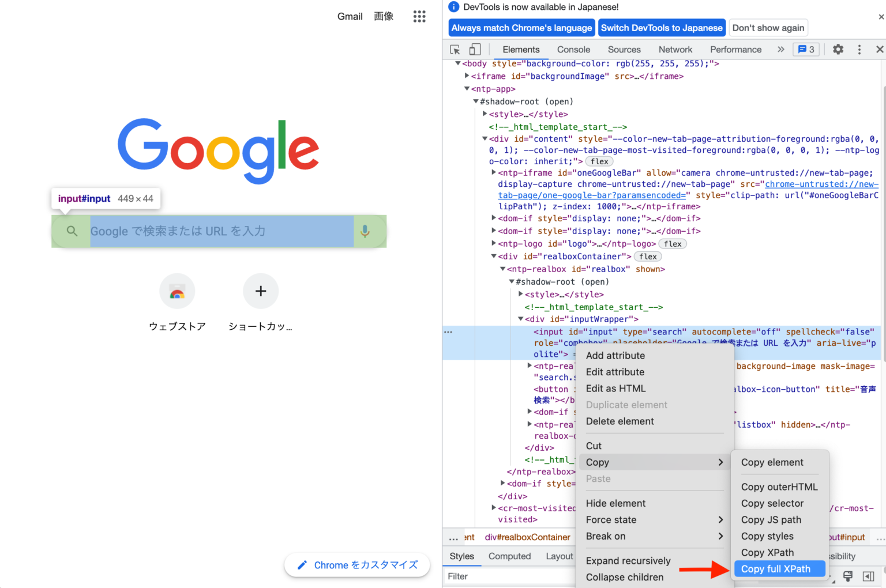Open the DevTools three-dot more options menu

point(859,50)
